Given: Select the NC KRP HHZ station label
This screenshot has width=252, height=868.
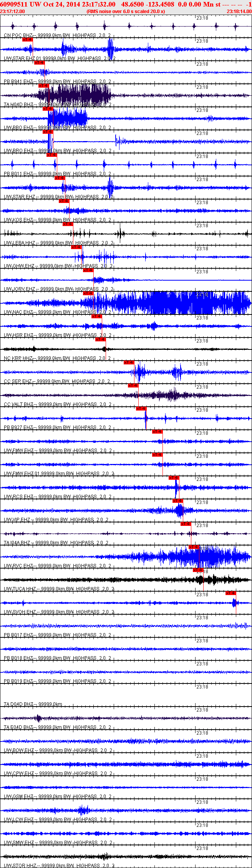Looking at the screenshot, I should [58, 358].
